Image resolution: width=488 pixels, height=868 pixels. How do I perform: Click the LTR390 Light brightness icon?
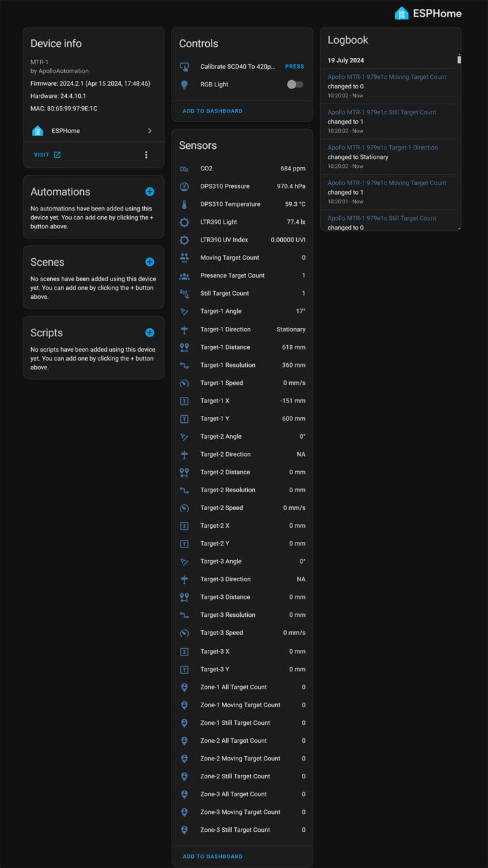coord(184,223)
